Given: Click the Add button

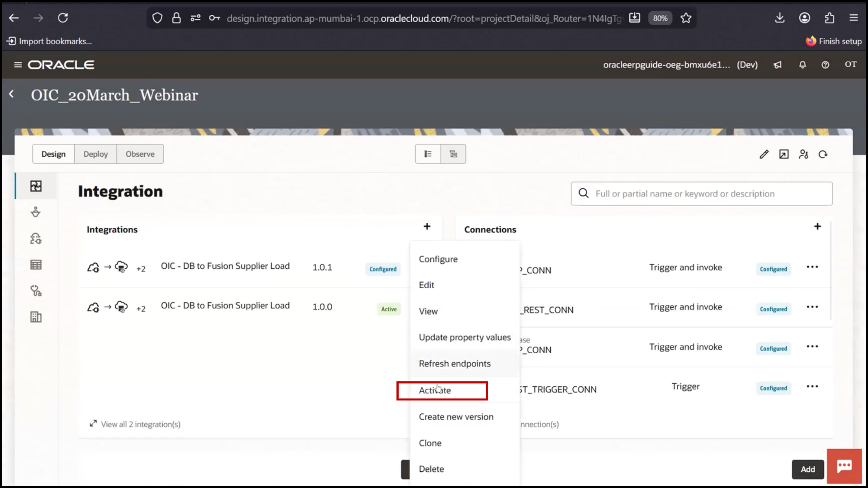Looking at the screenshot, I should (808, 469).
